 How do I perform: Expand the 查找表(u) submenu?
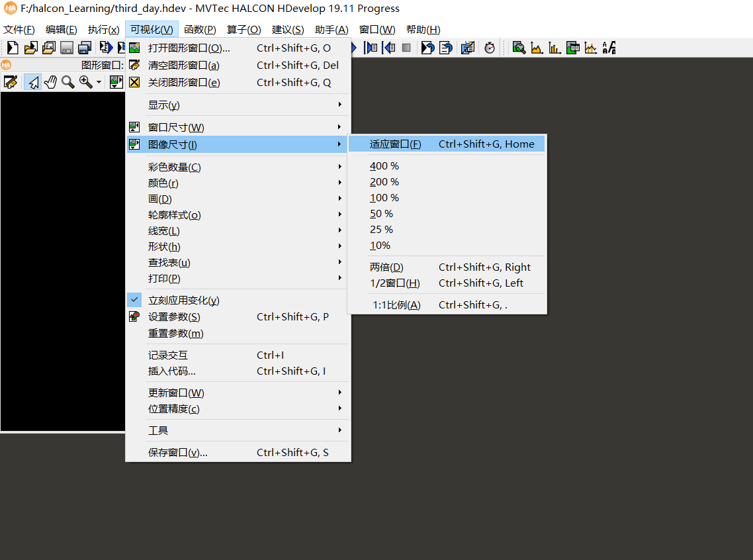pos(238,262)
